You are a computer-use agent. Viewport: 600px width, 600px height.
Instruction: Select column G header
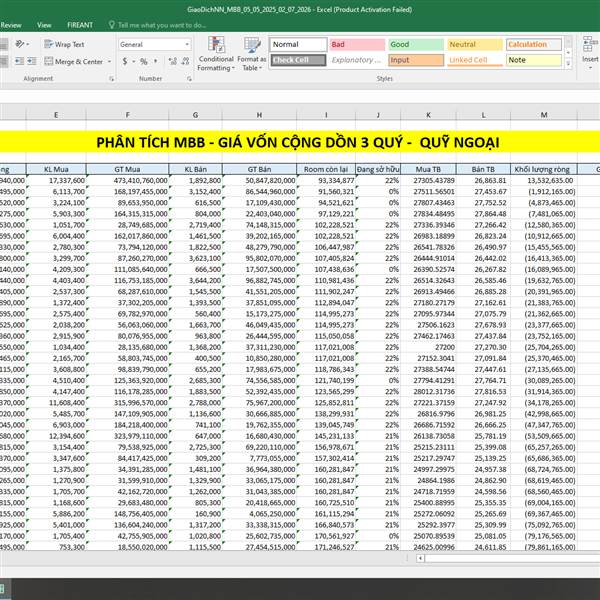coord(195,115)
